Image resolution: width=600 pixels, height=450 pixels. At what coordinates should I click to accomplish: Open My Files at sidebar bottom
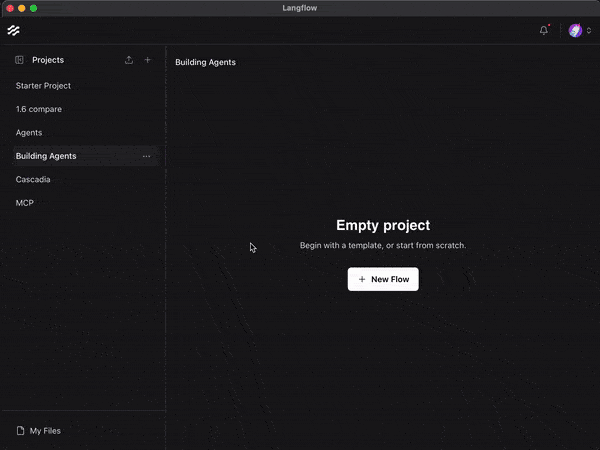[38, 430]
